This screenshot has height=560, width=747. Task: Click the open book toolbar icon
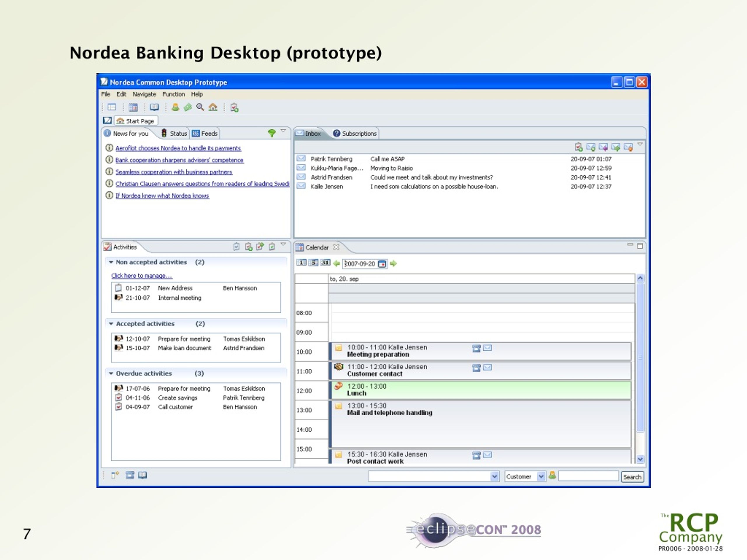point(154,107)
